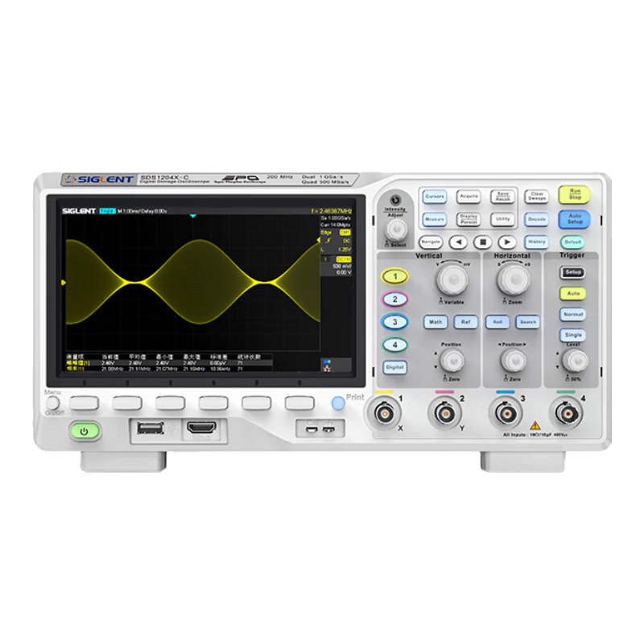This screenshot has height=644, width=644.
Task: Open the Measure menu
Action: click(x=435, y=219)
